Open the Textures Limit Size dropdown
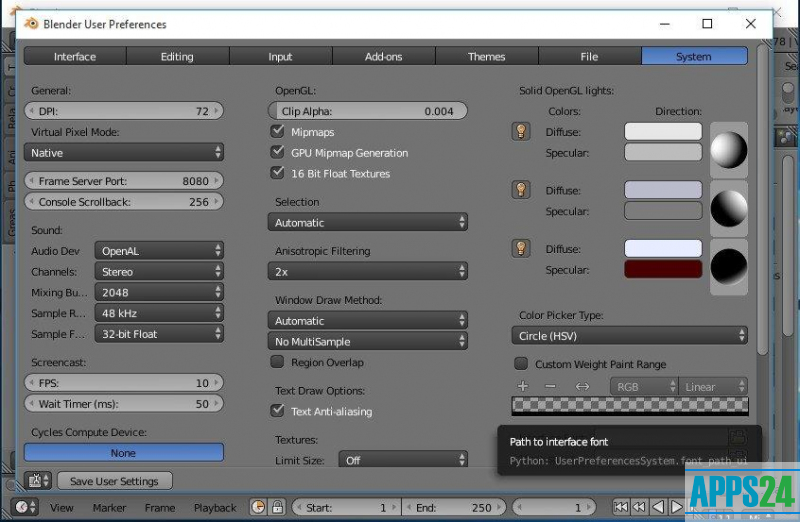The width and height of the screenshot is (800, 522). [403, 460]
